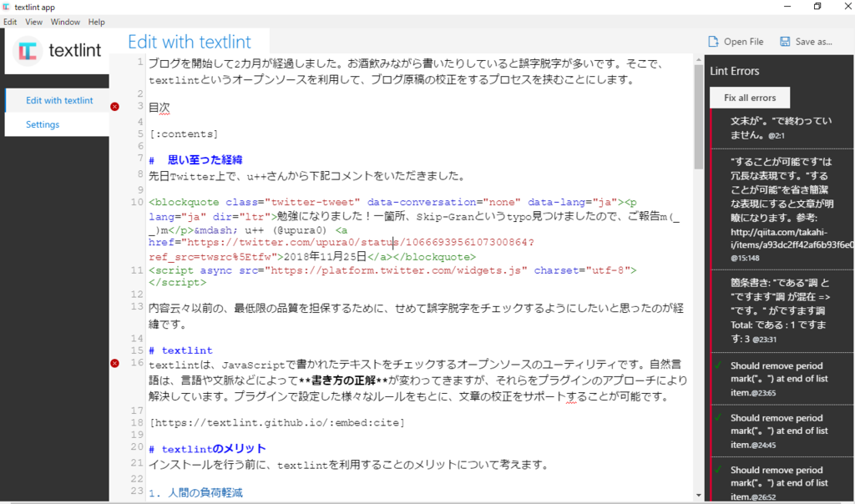Select Should remove period mark error @24:45
The width and height of the screenshot is (855, 504).
[782, 431]
